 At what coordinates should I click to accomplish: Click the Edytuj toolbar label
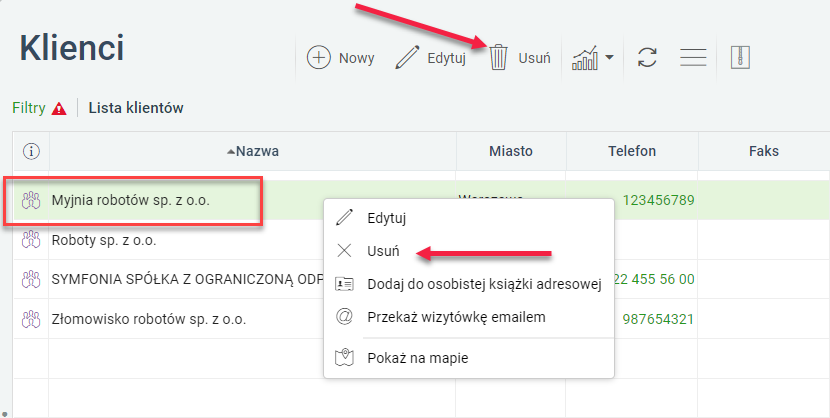(x=446, y=58)
